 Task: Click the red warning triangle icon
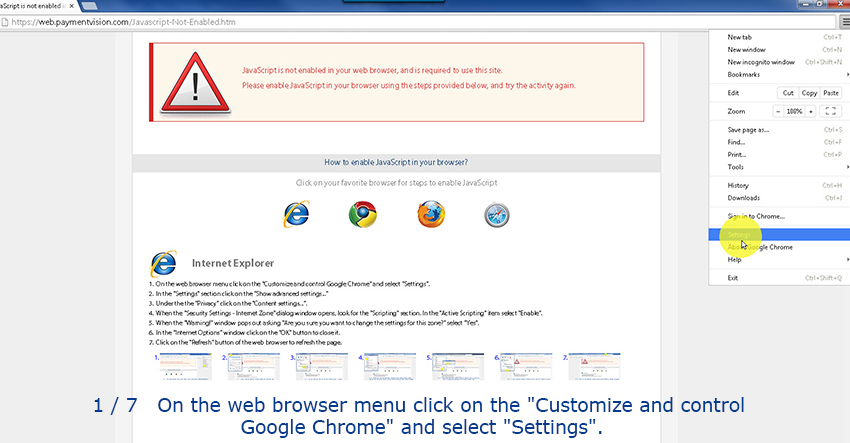pos(195,82)
